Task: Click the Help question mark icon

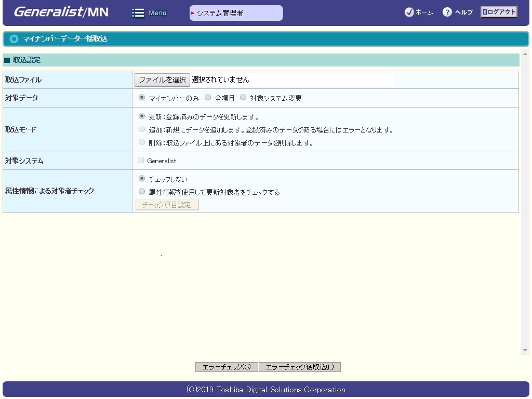Action: [447, 12]
